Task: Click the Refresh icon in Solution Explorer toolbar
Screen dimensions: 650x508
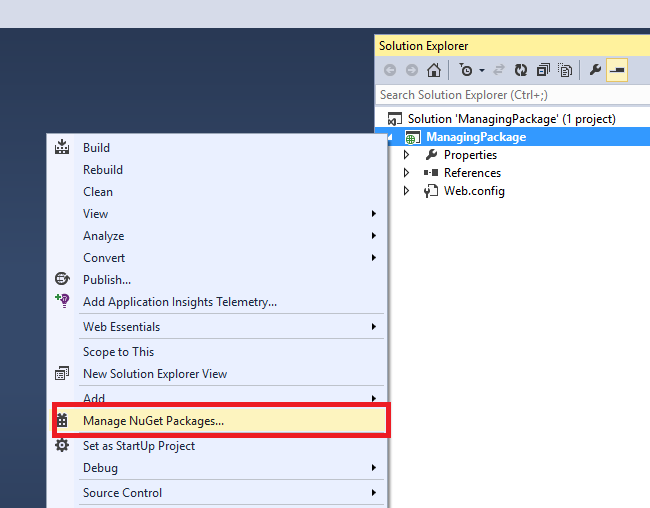Action: [x=521, y=70]
